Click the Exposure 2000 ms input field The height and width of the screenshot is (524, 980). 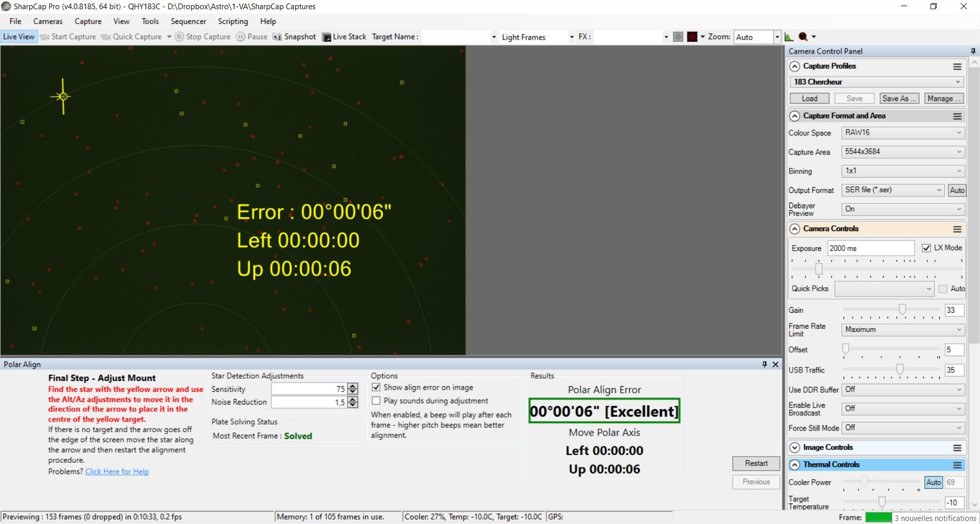coord(870,248)
